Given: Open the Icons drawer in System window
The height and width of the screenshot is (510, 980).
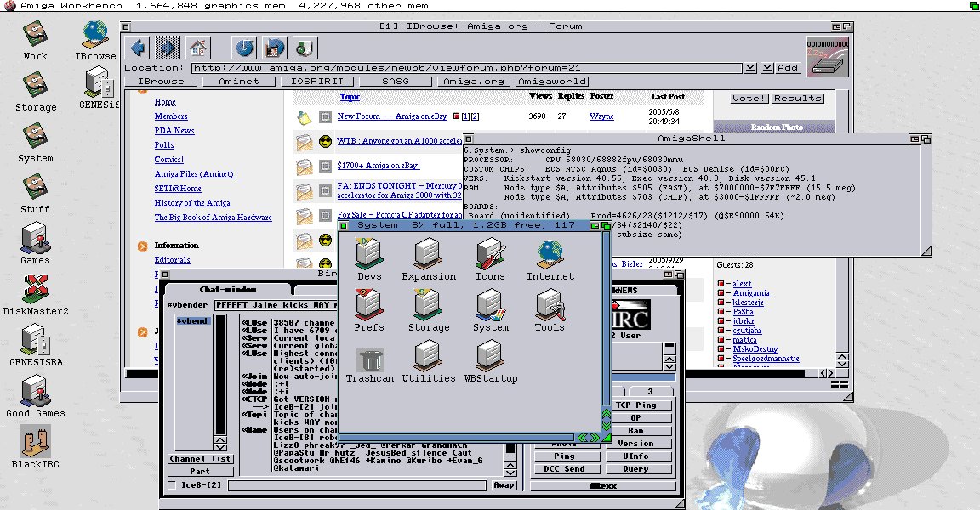Looking at the screenshot, I should coord(490,260).
